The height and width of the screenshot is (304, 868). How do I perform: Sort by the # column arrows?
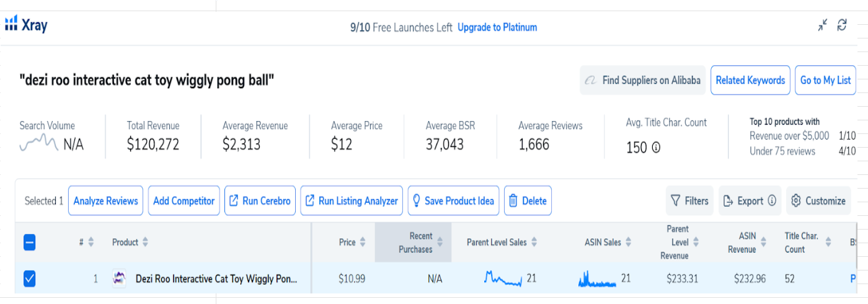point(91,243)
